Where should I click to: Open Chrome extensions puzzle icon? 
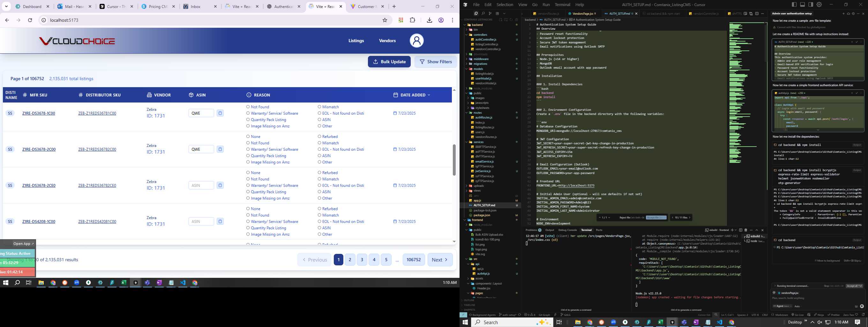click(x=412, y=20)
